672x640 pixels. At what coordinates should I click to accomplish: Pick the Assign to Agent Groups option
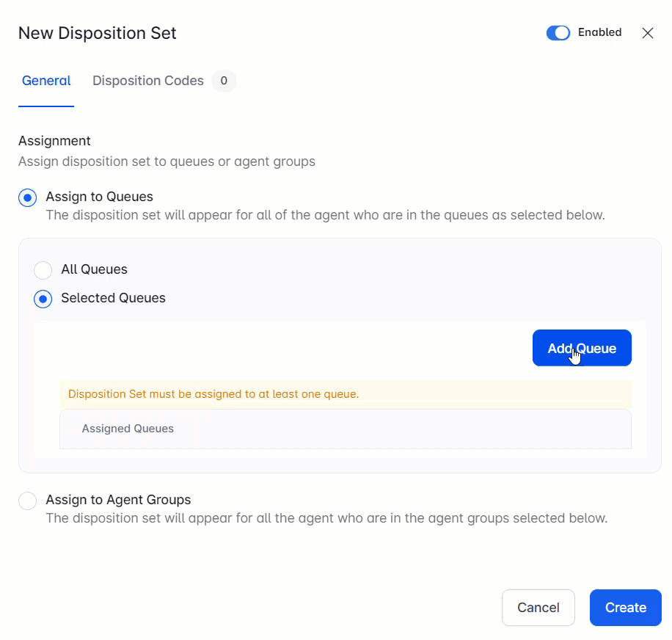click(28, 501)
